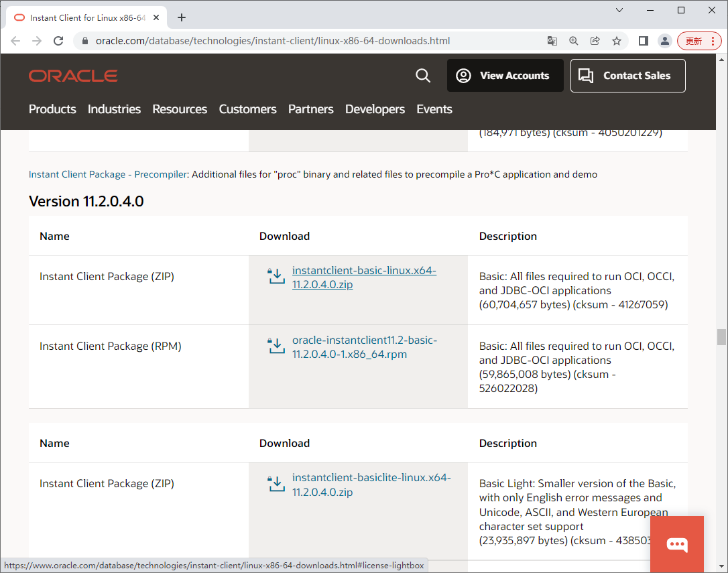Viewport: 728px width, 573px height.
Task: Open the Events menu
Action: (x=434, y=109)
